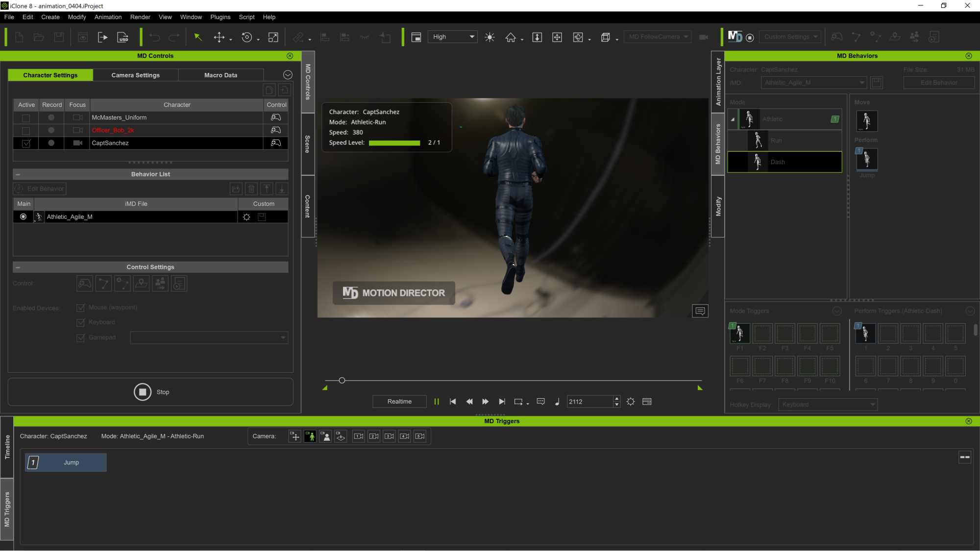The width and height of the screenshot is (980, 551).
Task: Click the viewport message comment icon
Action: coord(700,311)
